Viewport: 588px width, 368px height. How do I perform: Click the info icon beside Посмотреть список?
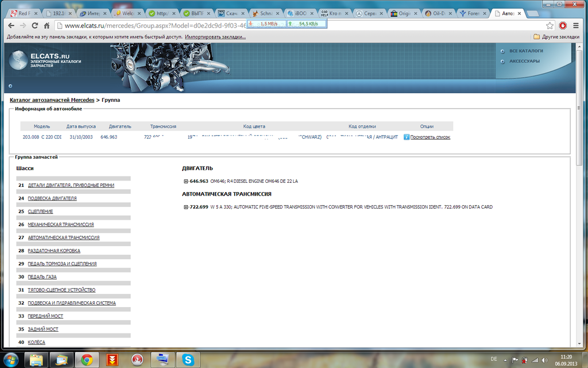(407, 137)
